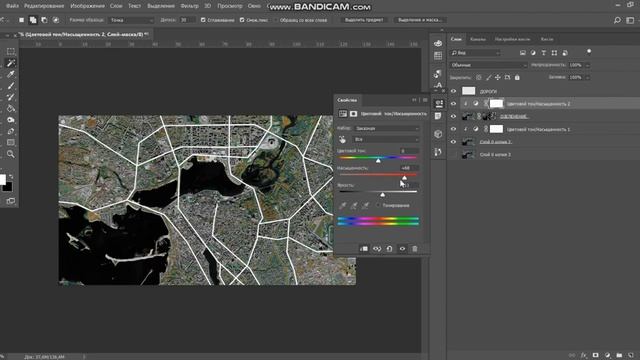Toggle the Contiguous checkbox
This screenshot has height=360, width=640.
pos(242,20)
